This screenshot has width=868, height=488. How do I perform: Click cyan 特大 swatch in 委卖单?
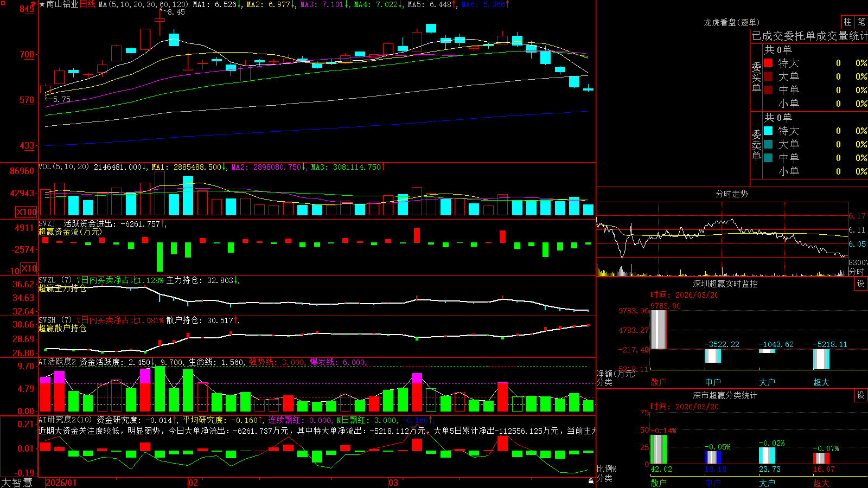pyautogui.click(x=768, y=131)
